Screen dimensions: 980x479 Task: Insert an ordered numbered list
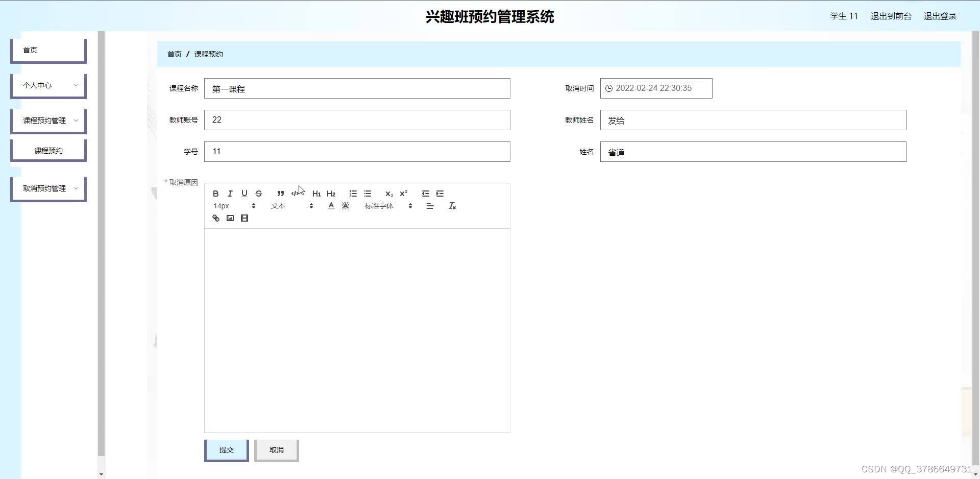pos(353,194)
